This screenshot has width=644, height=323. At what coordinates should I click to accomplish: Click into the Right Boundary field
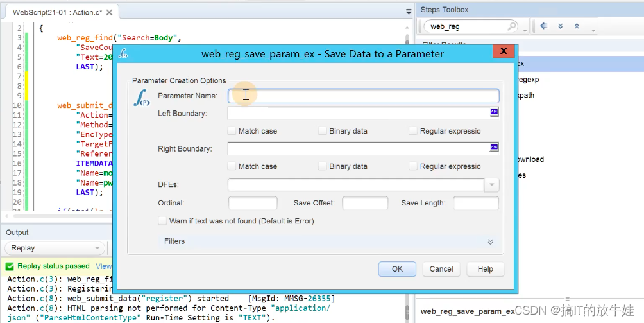coord(359,149)
